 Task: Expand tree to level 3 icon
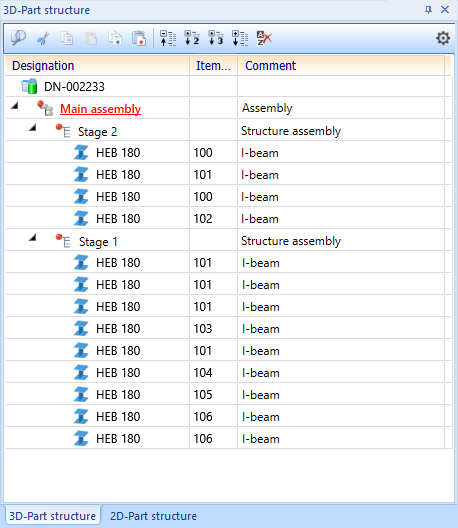click(216, 38)
